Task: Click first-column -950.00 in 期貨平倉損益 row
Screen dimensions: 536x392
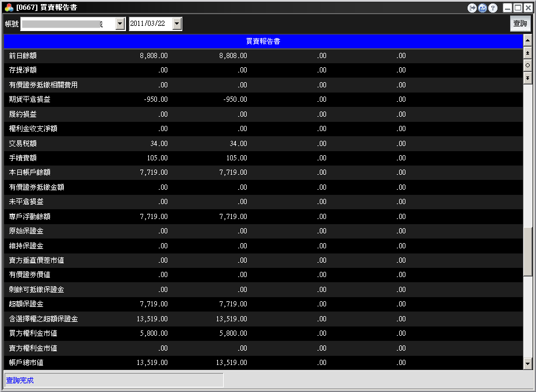Action: click(156, 99)
